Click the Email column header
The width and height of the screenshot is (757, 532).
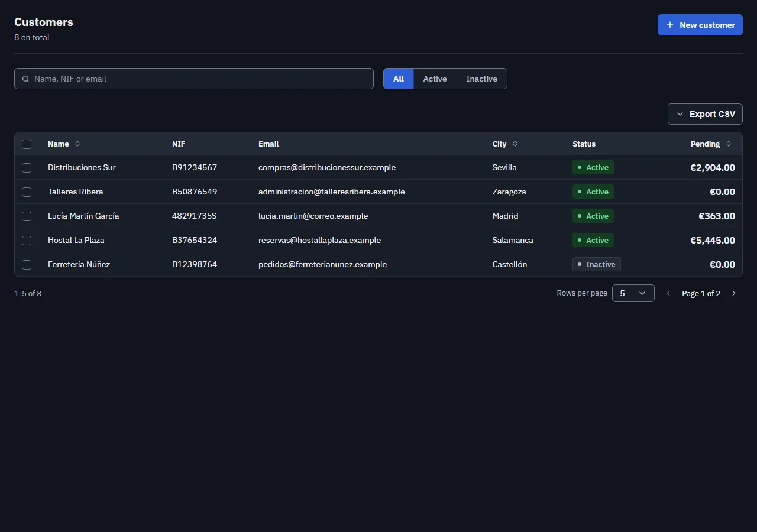268,144
